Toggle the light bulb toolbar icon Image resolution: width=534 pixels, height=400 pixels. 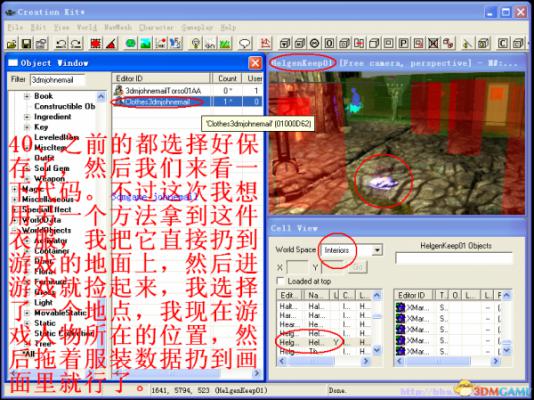click(195, 44)
